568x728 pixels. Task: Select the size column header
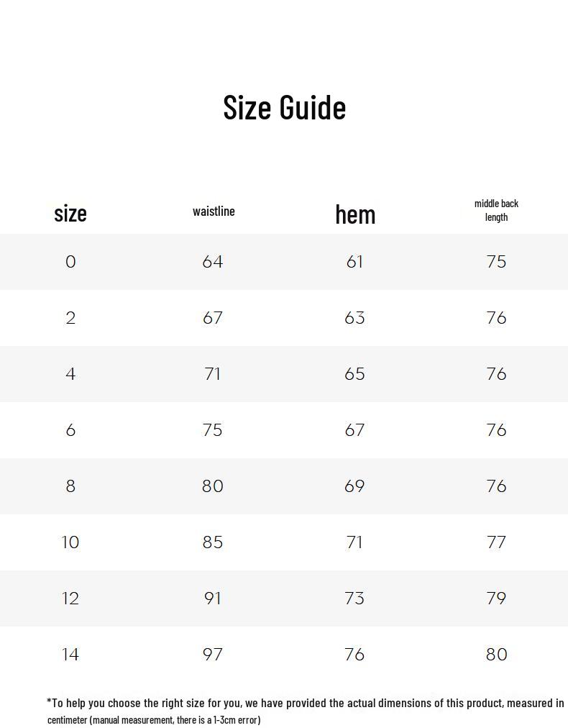[70, 213]
